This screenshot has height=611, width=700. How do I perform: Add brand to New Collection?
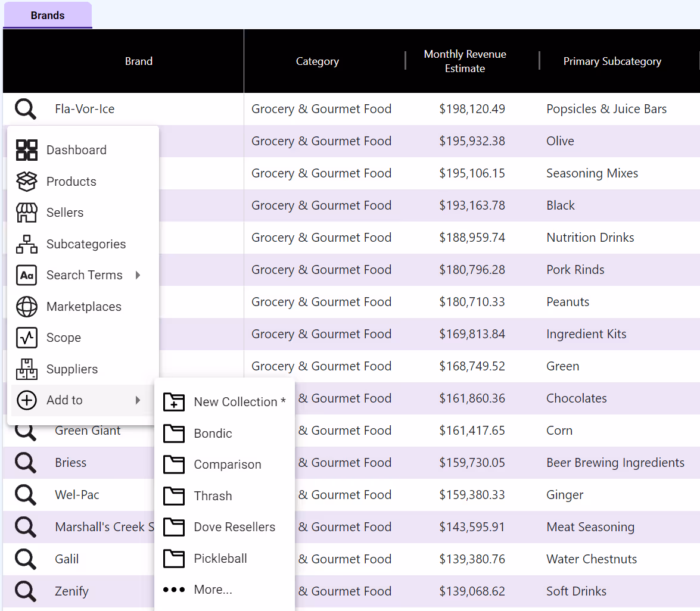coord(225,402)
